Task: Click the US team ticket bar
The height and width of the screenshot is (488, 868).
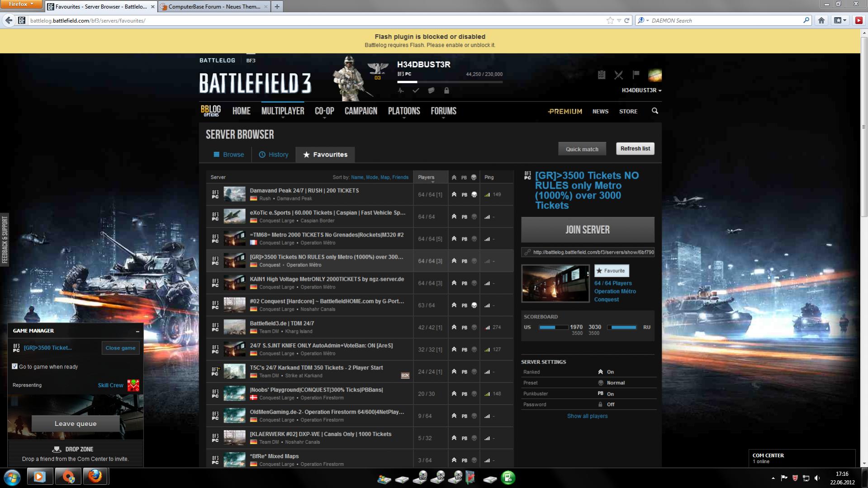Action: (x=553, y=327)
